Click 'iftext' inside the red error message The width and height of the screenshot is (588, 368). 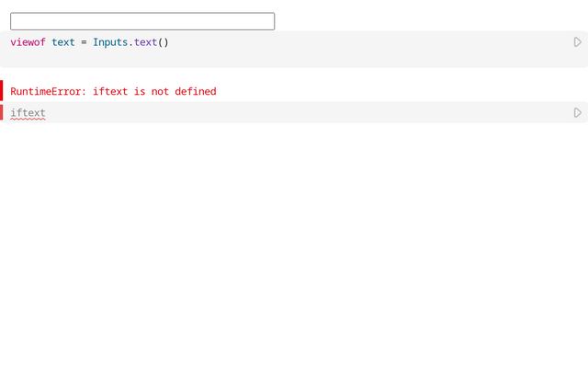click(110, 91)
